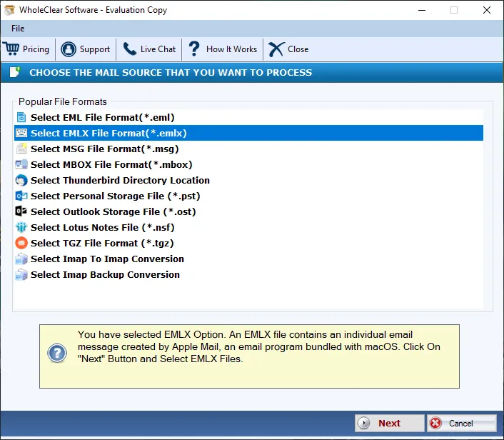Click the Support person icon
This screenshot has width=504, height=440.
[x=69, y=49]
